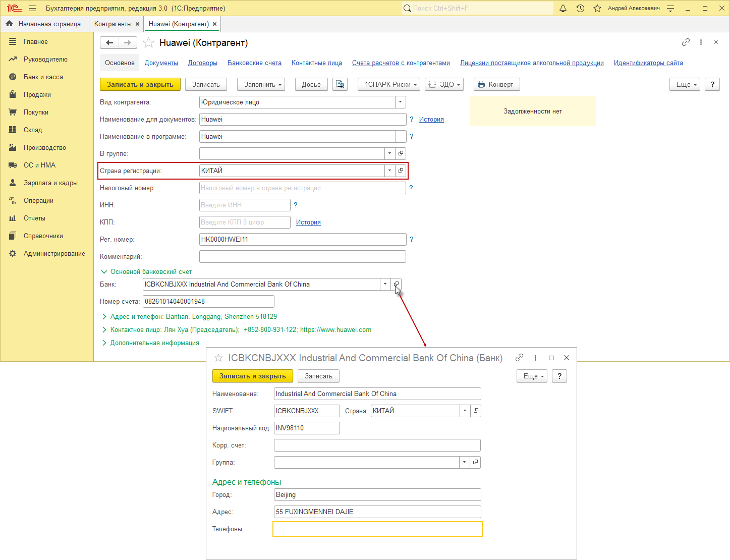Image resolution: width=730 pixels, height=560 pixels.
Task: Open Банк field dropdown arrow
Action: pyautogui.click(x=385, y=284)
